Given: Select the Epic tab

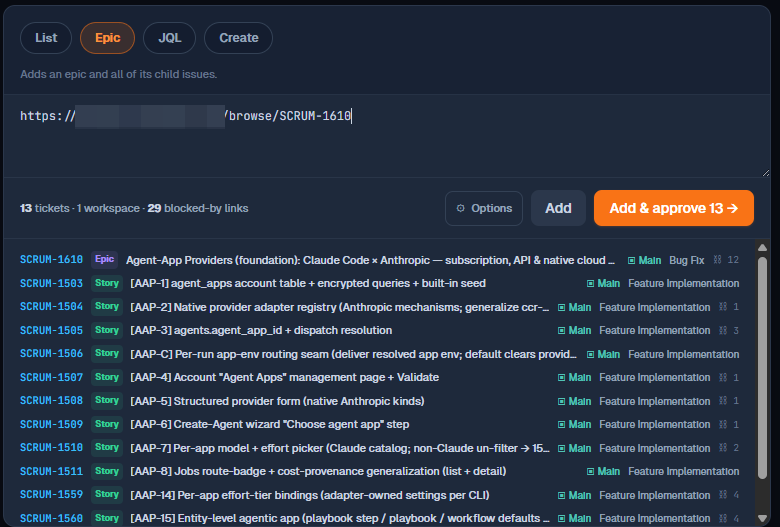Looking at the screenshot, I should tap(107, 38).
